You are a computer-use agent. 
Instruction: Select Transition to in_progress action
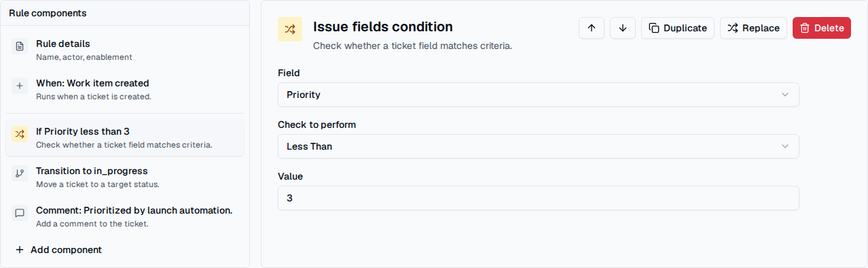(125, 177)
